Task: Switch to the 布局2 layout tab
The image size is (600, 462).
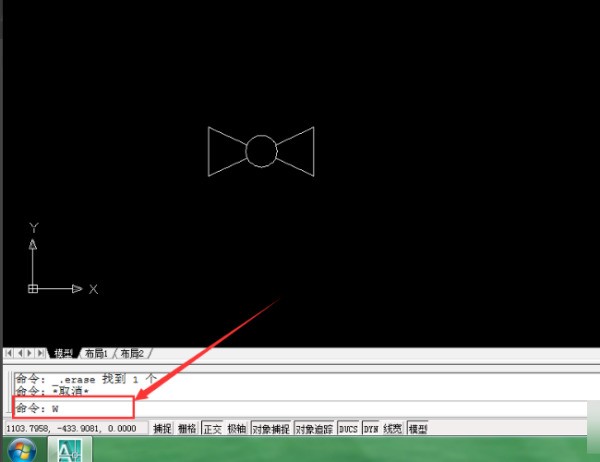Action: [x=132, y=353]
